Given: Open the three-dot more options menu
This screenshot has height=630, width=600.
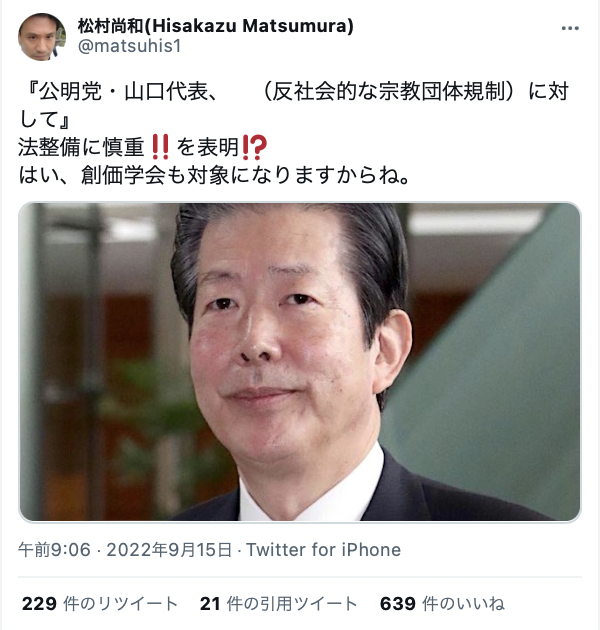Looking at the screenshot, I should (570, 28).
